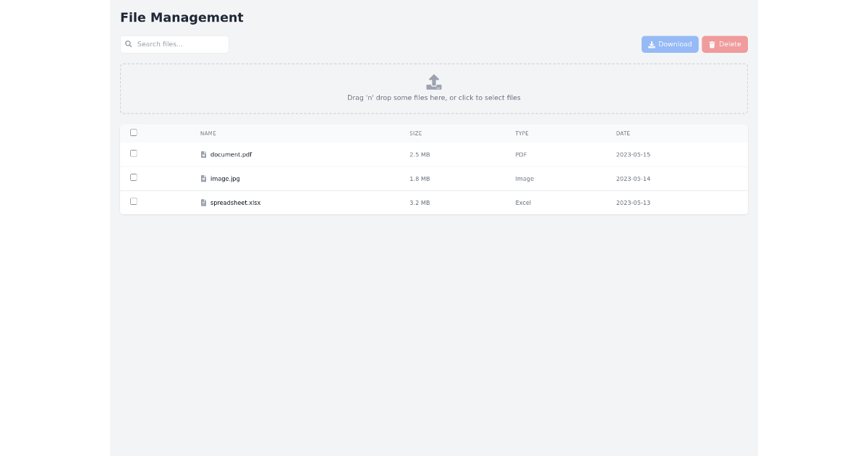This screenshot has width=868, height=456.
Task: Click the trash can icon on Delete
Action: 712,45
